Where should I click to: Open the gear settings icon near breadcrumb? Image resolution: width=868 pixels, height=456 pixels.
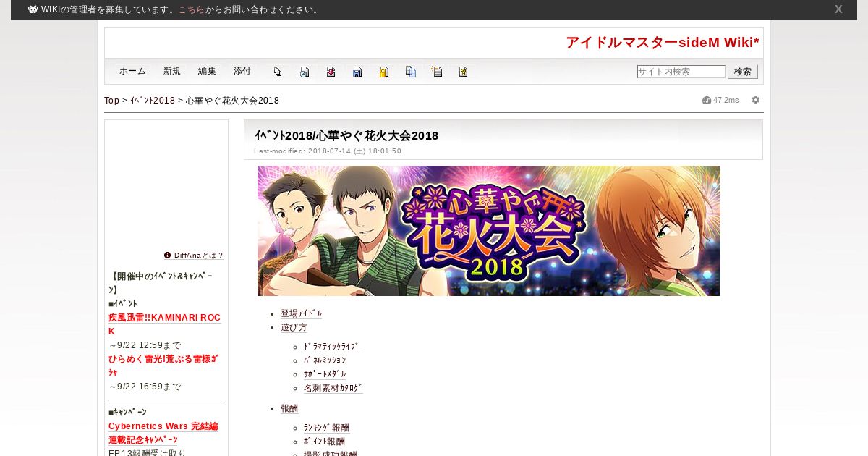coord(756,100)
